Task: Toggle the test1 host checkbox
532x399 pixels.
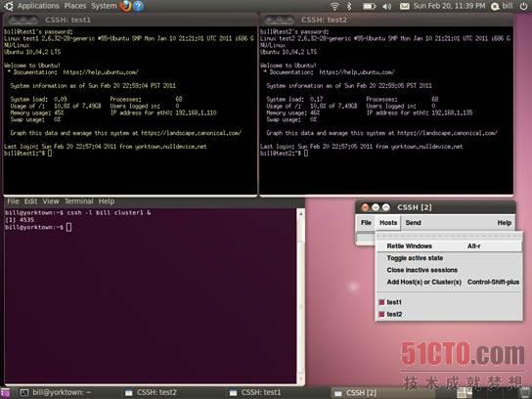Action: pyautogui.click(x=381, y=302)
